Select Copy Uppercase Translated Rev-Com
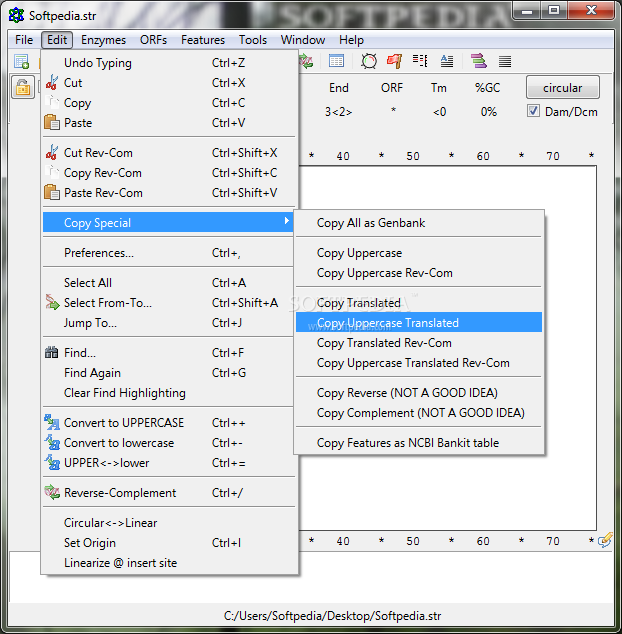 [x=419, y=363]
